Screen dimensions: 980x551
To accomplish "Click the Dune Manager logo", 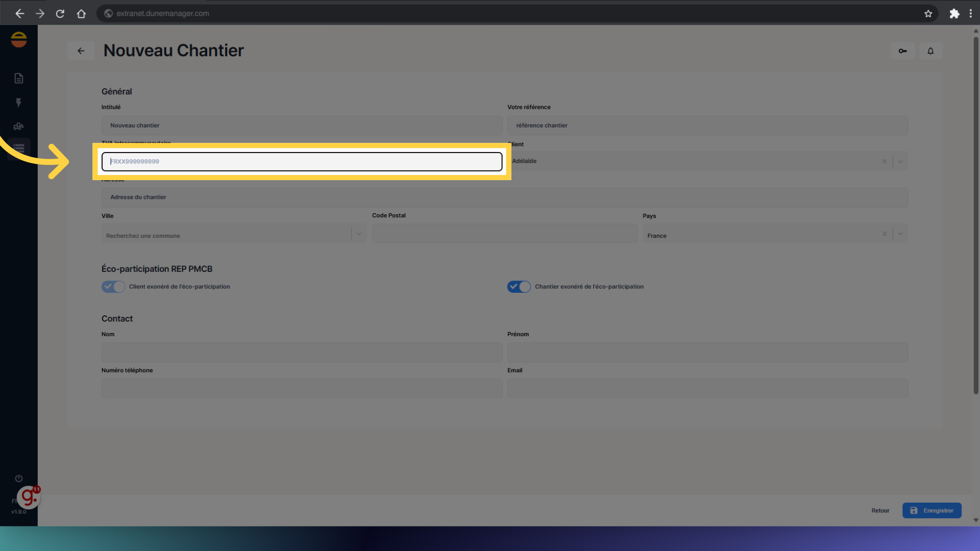I will point(19,39).
